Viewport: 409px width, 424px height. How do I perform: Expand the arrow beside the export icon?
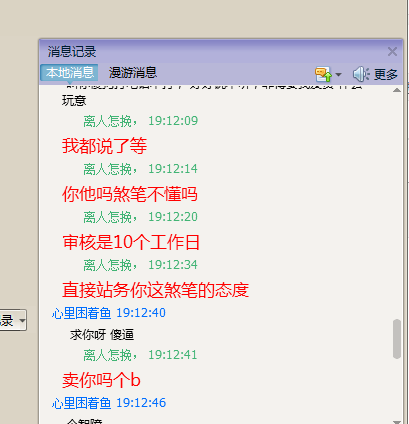pos(338,74)
